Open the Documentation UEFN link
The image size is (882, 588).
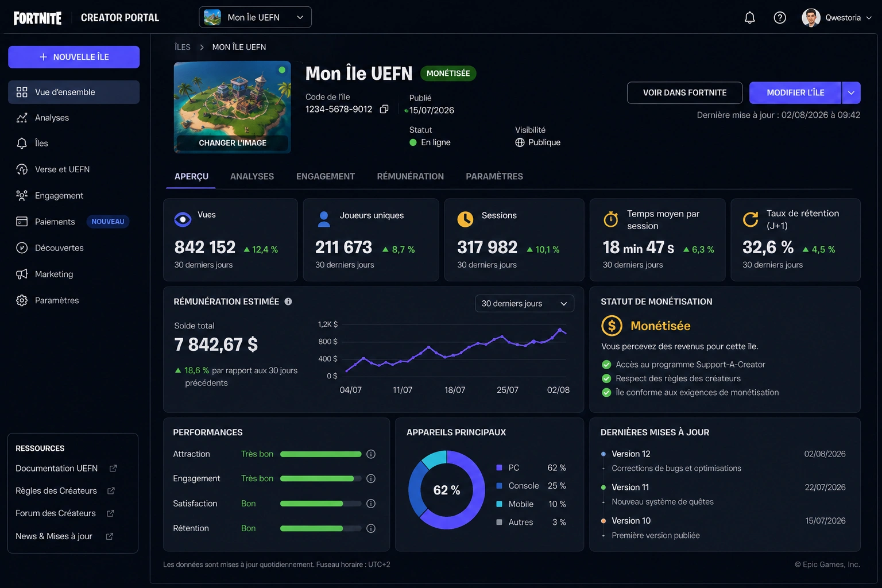56,469
